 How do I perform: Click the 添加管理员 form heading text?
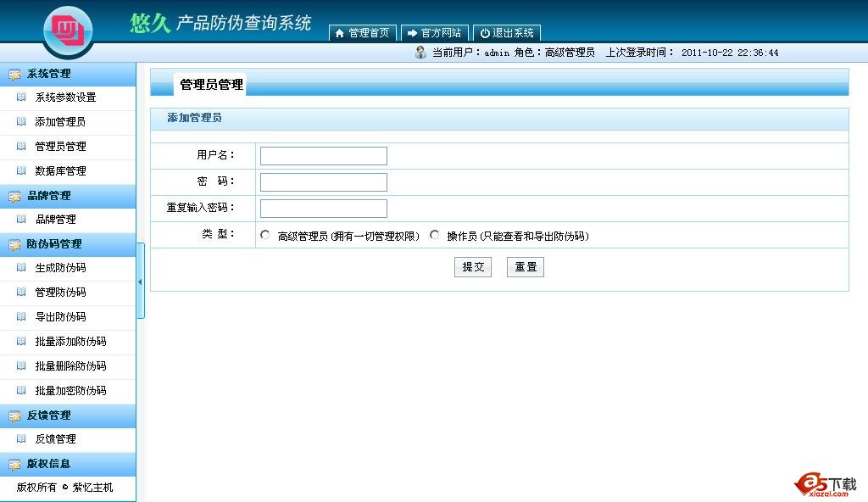click(194, 118)
